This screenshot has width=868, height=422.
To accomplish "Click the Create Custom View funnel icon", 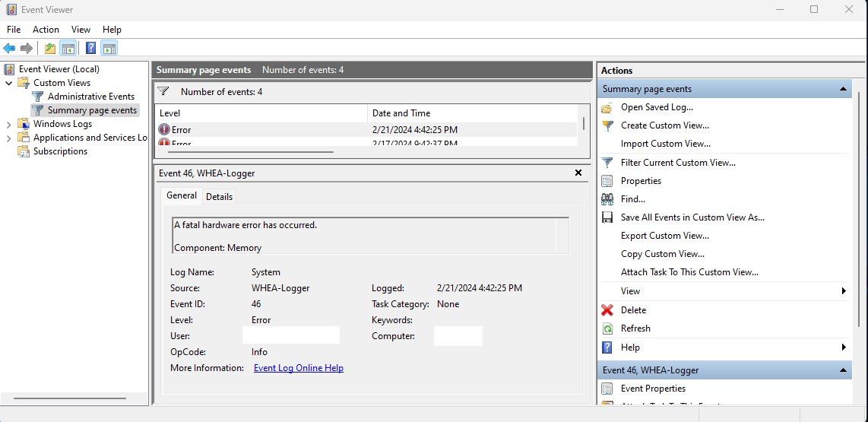I will [x=607, y=125].
